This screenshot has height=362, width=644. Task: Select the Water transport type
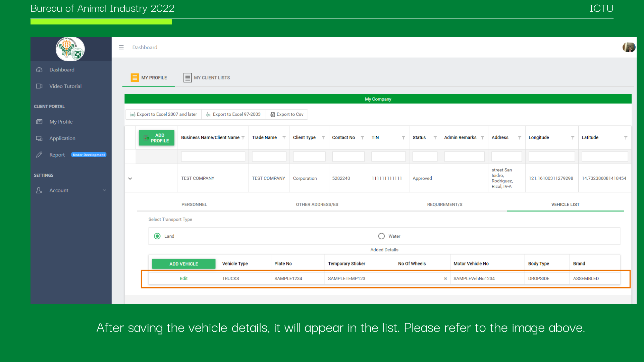point(381,236)
